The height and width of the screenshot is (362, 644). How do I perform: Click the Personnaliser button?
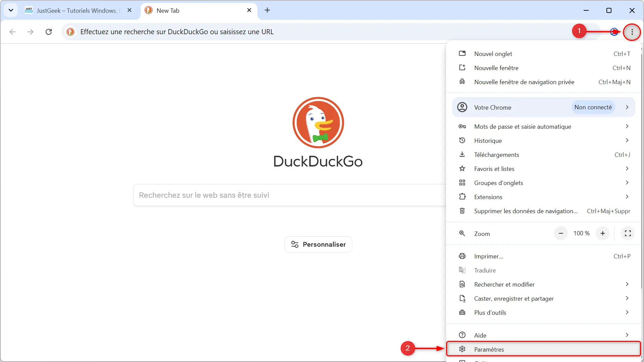pyautogui.click(x=318, y=244)
